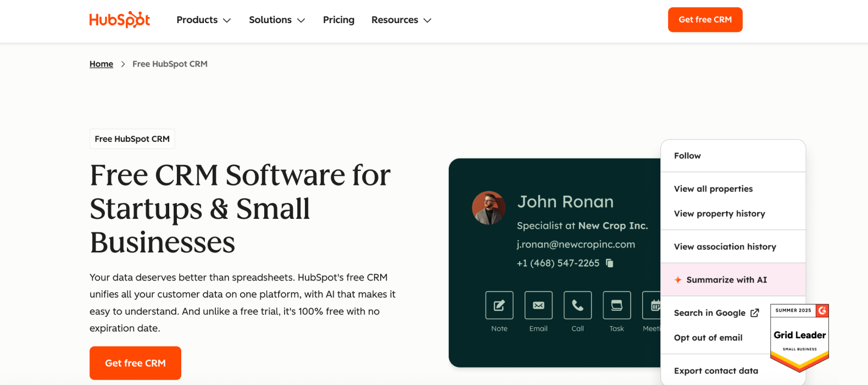
Task: Click the HubSpot logo
Action: pos(120,20)
